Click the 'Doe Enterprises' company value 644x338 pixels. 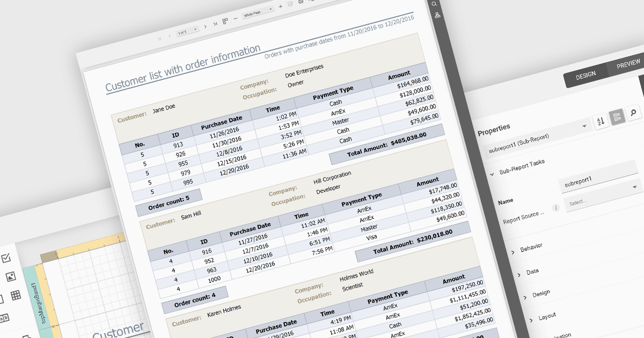click(304, 71)
